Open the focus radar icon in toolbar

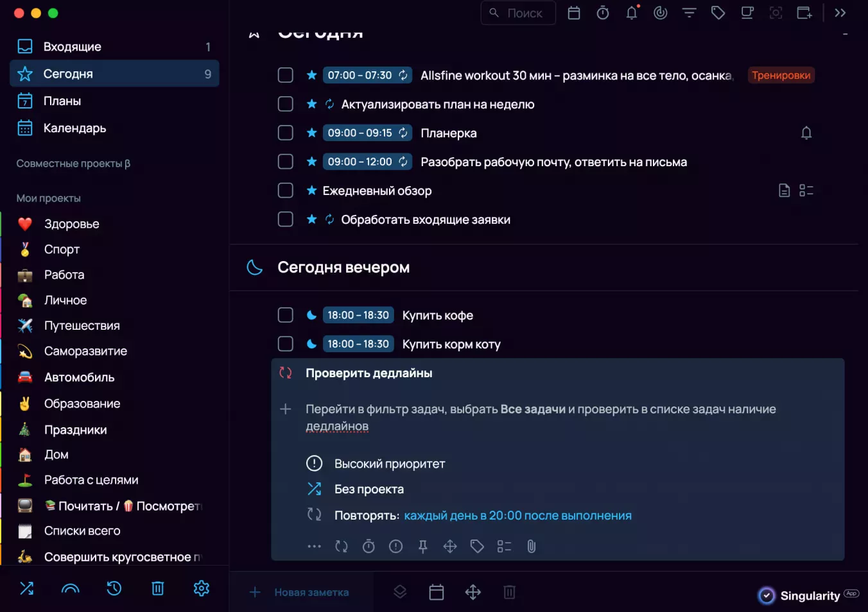pyautogui.click(x=661, y=13)
